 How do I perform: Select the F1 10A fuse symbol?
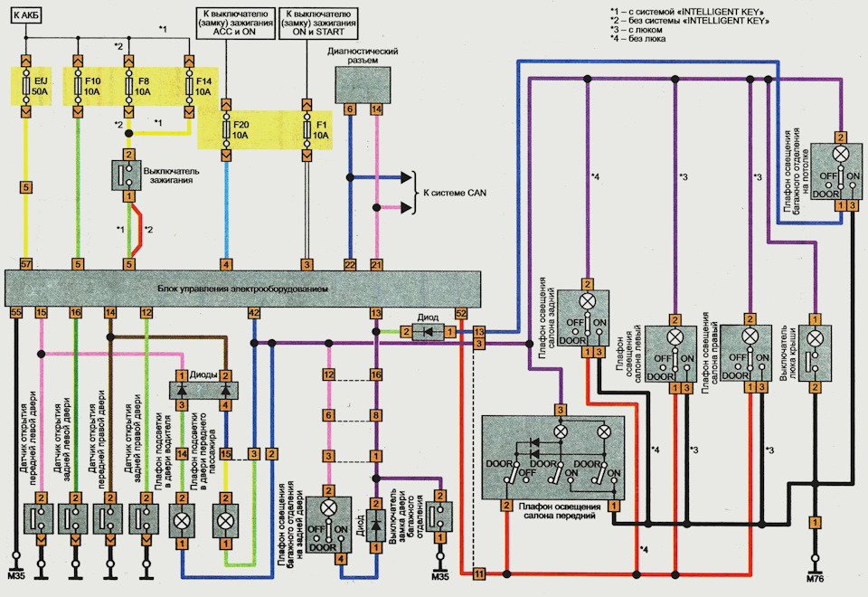[x=307, y=130]
